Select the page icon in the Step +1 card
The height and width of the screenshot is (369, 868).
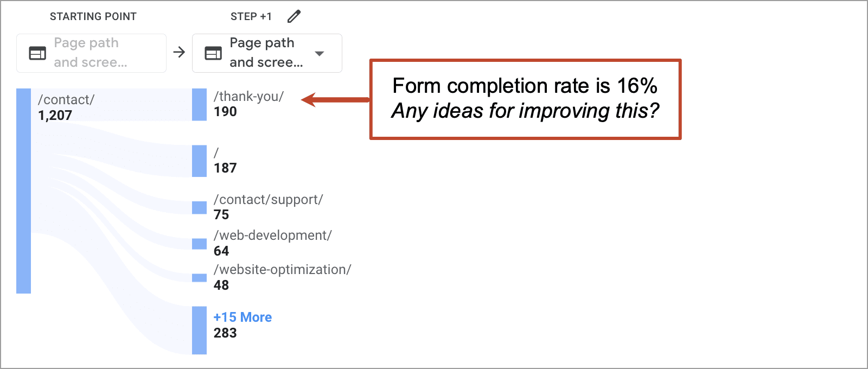pos(213,53)
